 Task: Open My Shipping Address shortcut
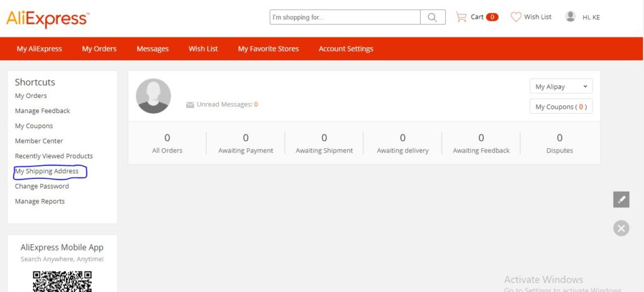[47, 171]
